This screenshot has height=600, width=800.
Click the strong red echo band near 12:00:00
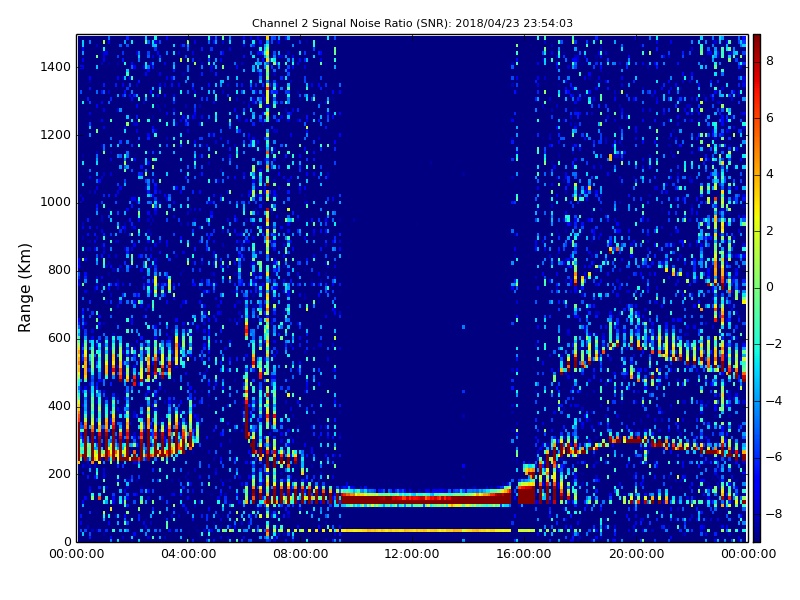point(425,497)
